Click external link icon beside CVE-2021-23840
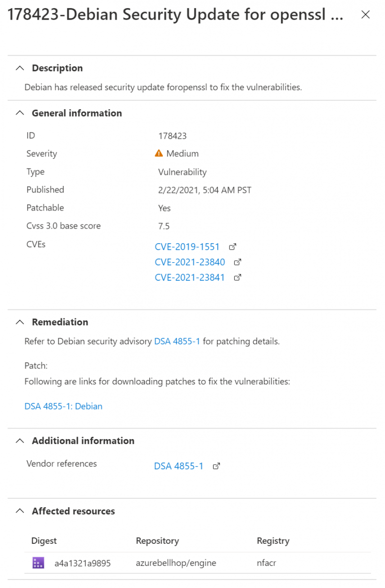 [237, 262]
